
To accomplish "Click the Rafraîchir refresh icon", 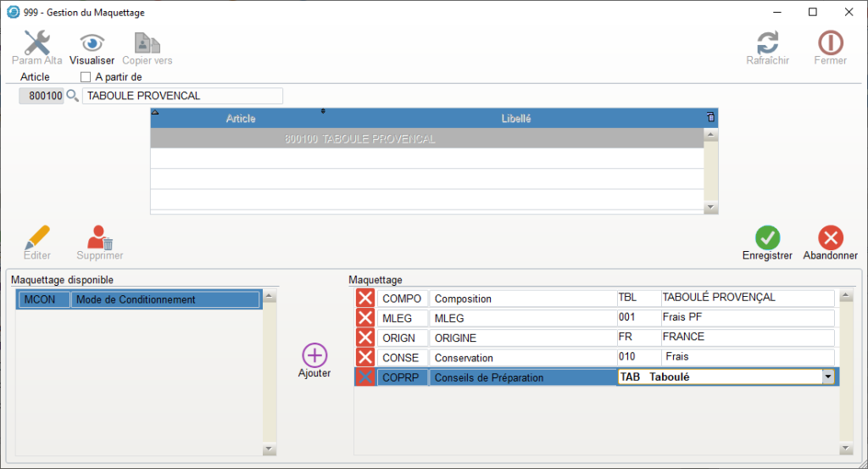I will (x=767, y=43).
